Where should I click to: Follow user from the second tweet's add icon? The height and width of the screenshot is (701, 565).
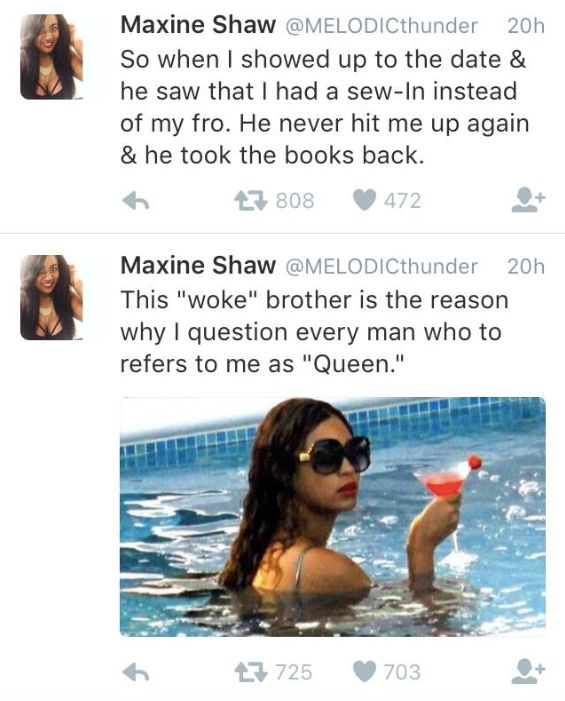click(529, 671)
